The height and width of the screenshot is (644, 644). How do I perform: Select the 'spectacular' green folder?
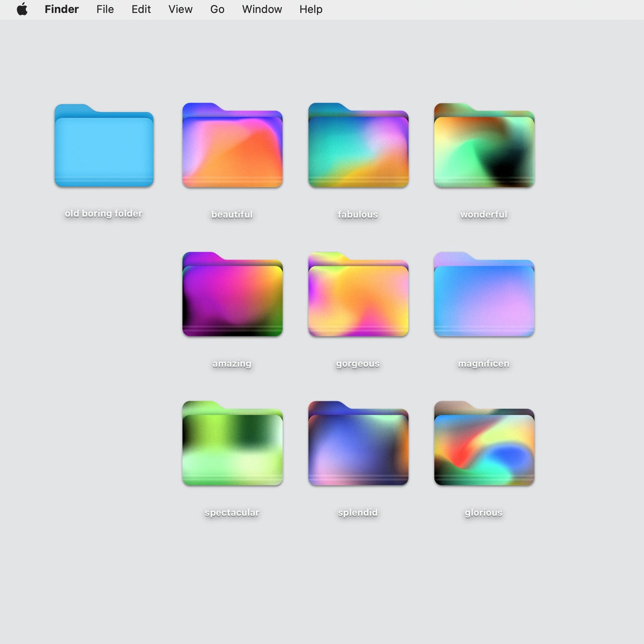232,444
